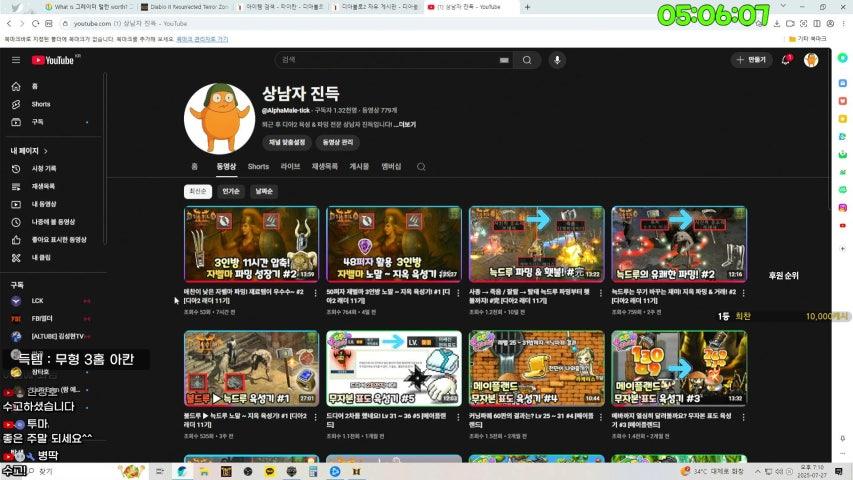
Task: Click the search magnifier button
Action: (527, 60)
